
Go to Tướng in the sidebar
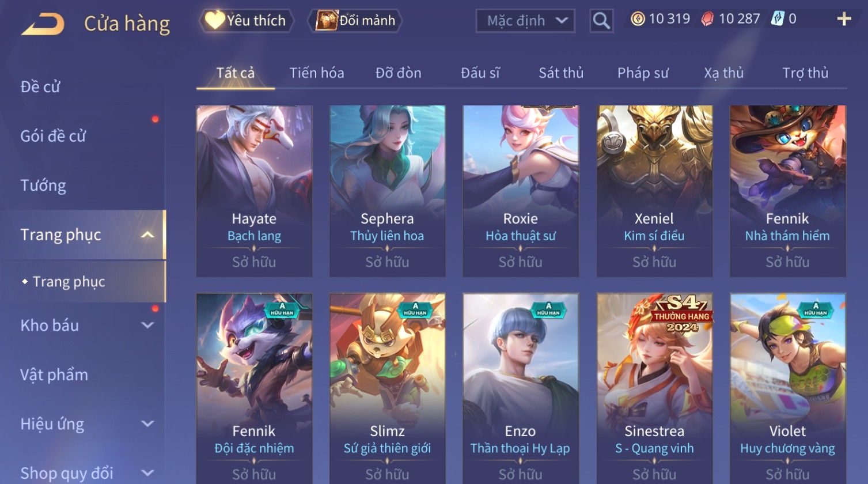point(43,186)
